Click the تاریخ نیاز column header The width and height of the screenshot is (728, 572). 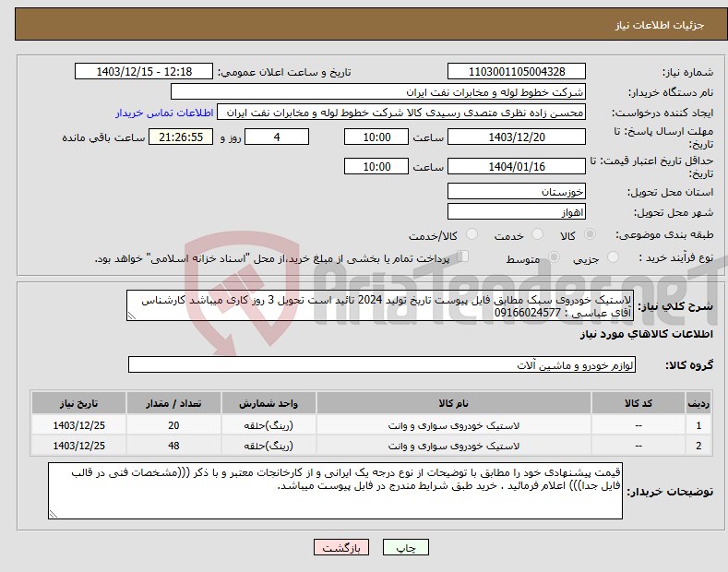(79, 403)
